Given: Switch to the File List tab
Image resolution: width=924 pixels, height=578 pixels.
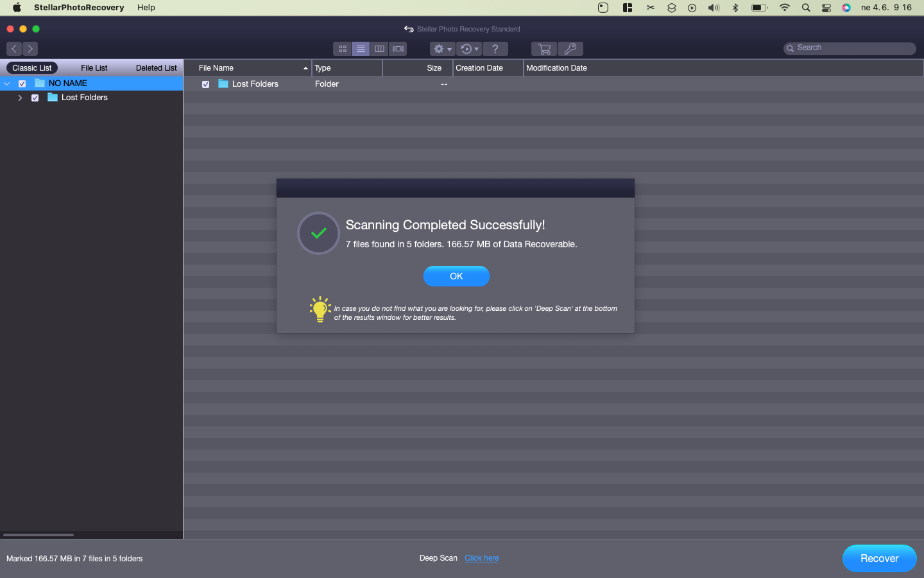Looking at the screenshot, I should 94,68.
